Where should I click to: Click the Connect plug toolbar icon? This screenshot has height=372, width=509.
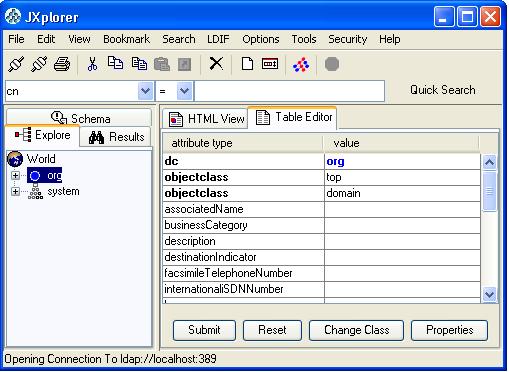pyautogui.click(x=16, y=64)
